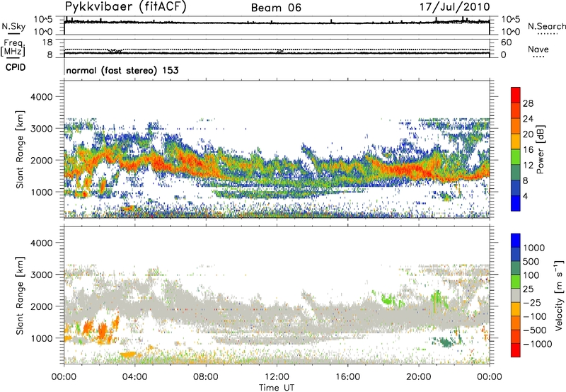Pick the light green segment of power colorbar

click(516, 157)
